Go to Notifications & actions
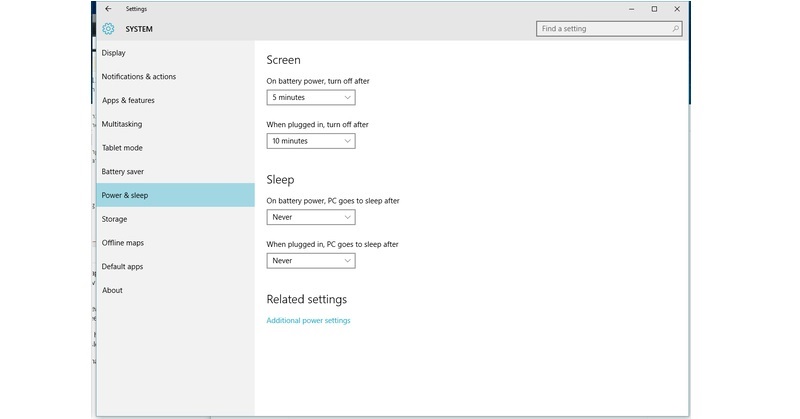800x419 pixels. pos(139,77)
